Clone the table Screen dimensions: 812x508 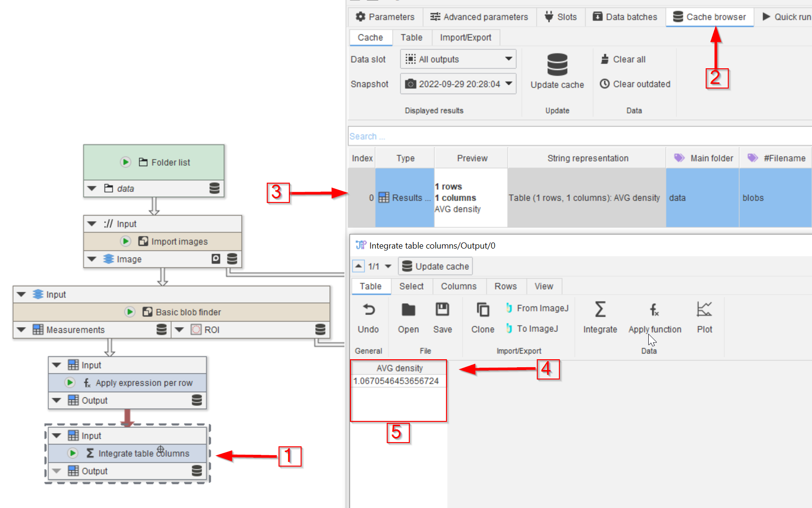click(483, 310)
